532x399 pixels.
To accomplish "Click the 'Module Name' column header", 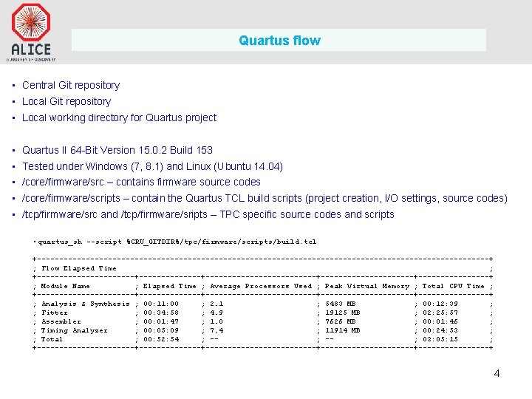I will [x=66, y=286].
